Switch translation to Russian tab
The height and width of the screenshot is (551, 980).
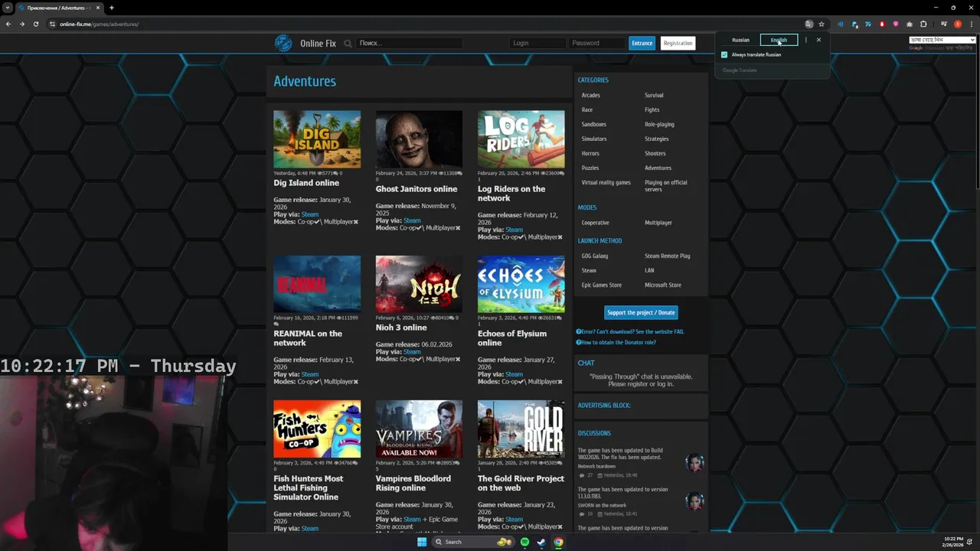[x=740, y=40]
